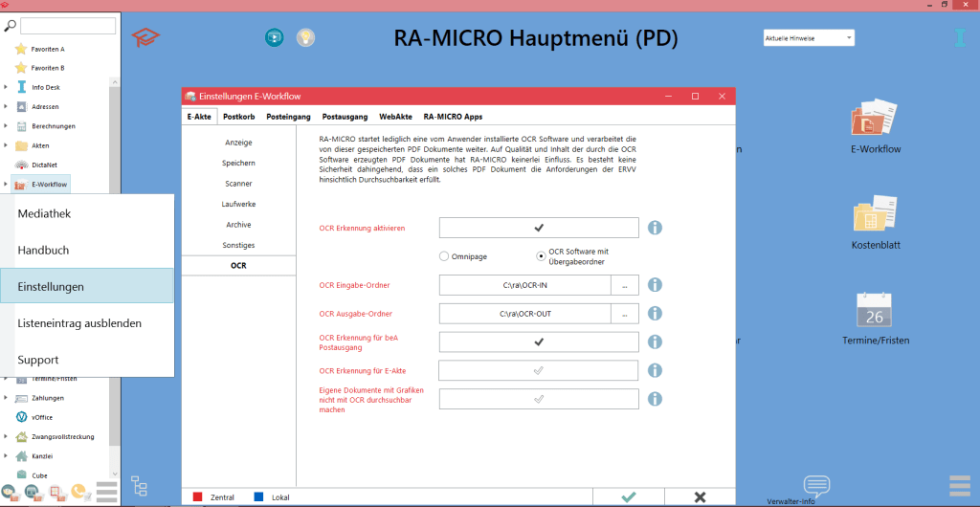This screenshot has height=507, width=980.
Task: Open the hamburger menu at bottom right
Action: point(960,485)
